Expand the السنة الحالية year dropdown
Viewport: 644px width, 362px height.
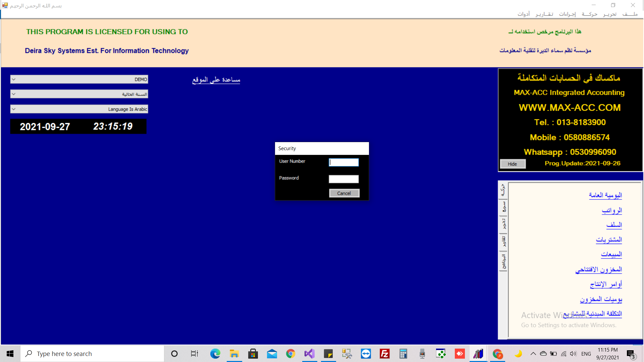79,94
